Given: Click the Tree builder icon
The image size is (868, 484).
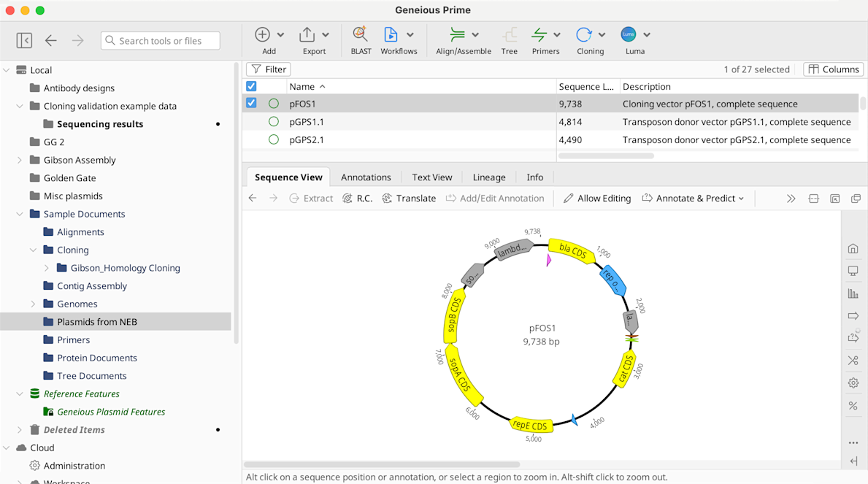Looking at the screenshot, I should click(510, 34).
